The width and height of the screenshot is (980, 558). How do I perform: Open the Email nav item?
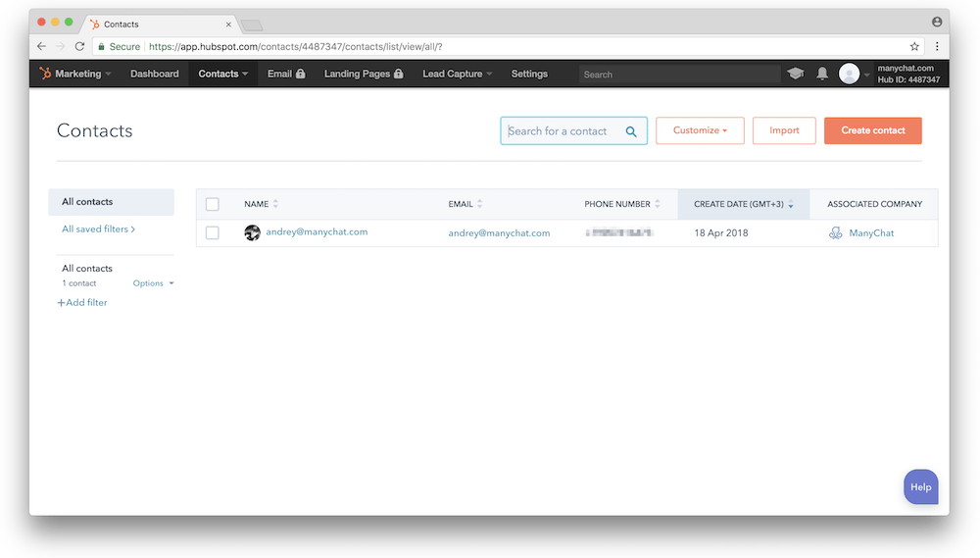pyautogui.click(x=285, y=74)
